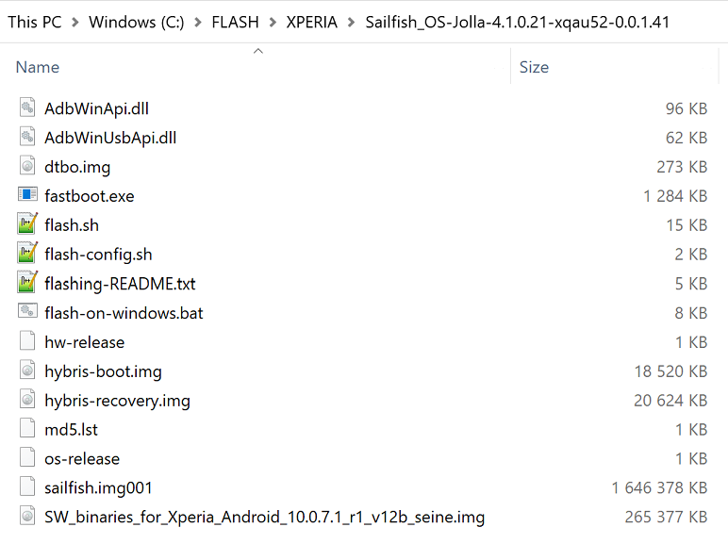Go to XPERIA folder in address path
The width and height of the screenshot is (728, 560).
click(x=312, y=22)
